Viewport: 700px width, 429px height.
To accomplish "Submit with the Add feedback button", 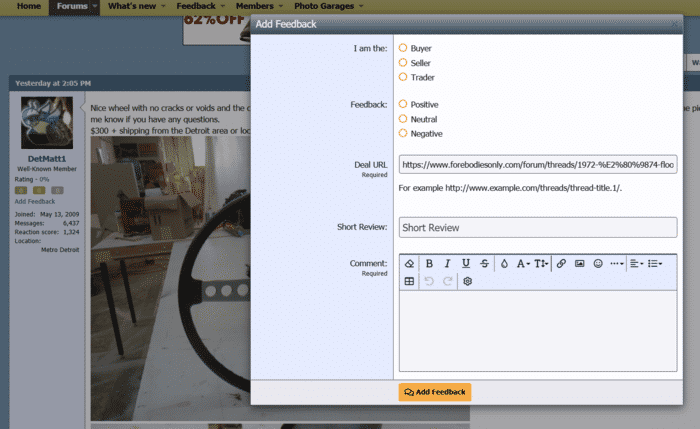I will tap(435, 392).
